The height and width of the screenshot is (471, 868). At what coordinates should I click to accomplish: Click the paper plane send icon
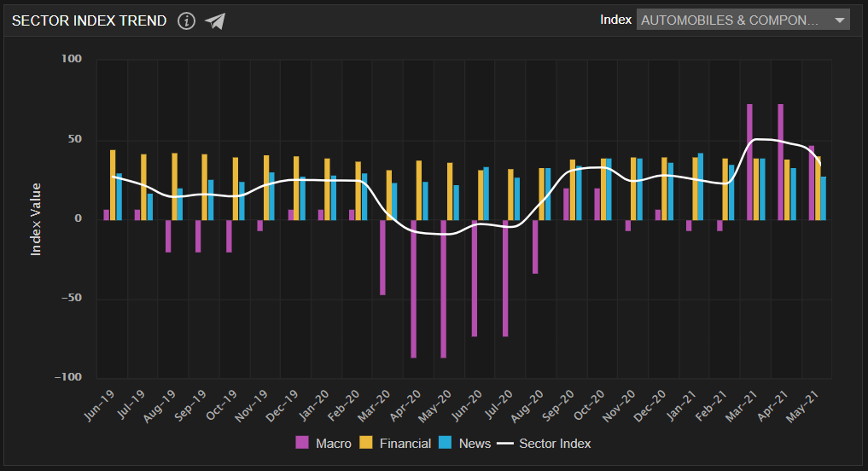[x=215, y=20]
